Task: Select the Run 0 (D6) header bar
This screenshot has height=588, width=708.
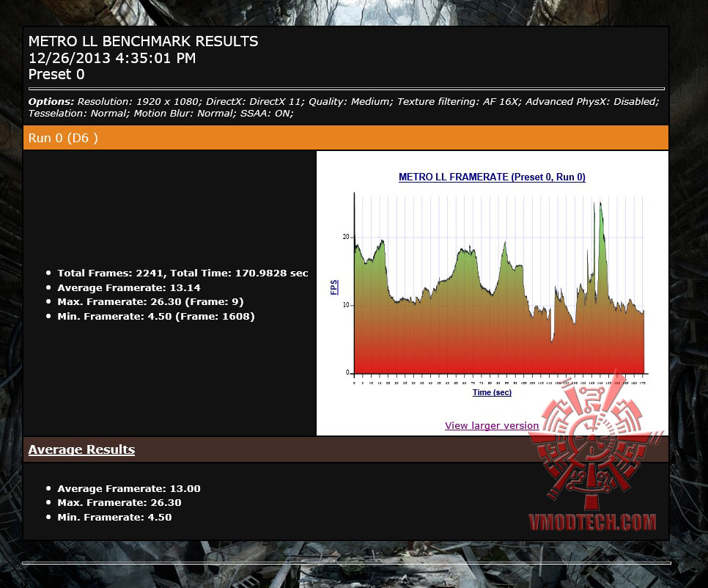Action: coord(346,138)
